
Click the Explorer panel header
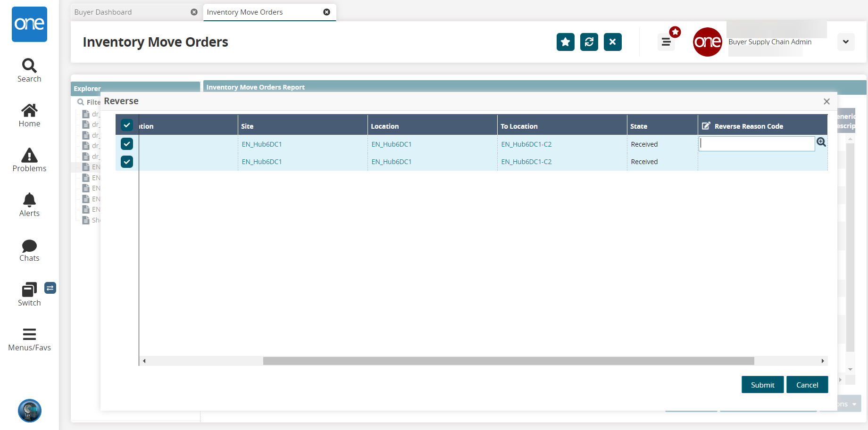pos(135,88)
